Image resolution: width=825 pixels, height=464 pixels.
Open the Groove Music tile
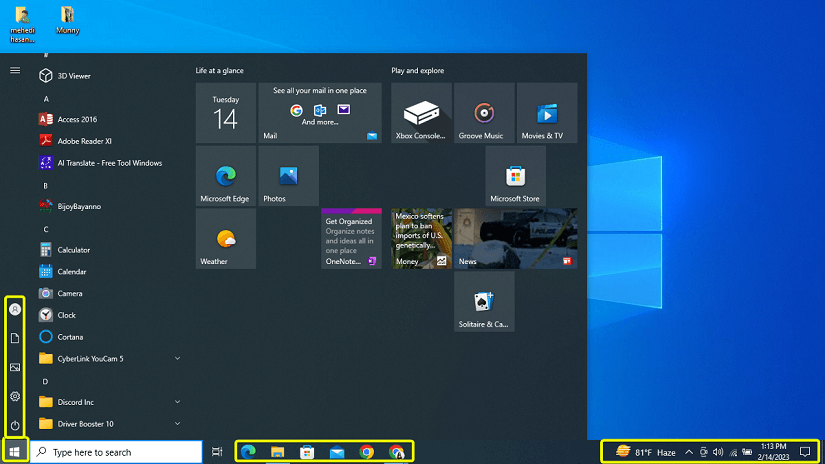pos(484,113)
